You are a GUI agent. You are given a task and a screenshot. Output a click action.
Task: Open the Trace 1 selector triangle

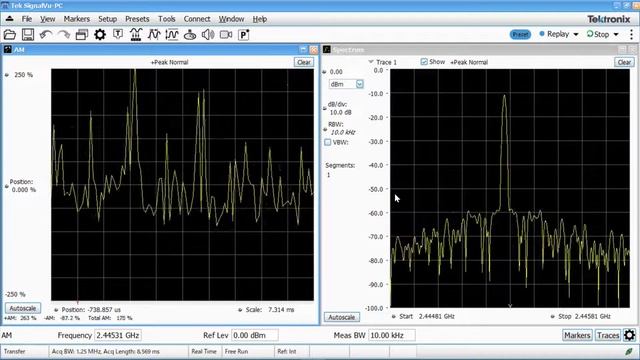[371, 62]
